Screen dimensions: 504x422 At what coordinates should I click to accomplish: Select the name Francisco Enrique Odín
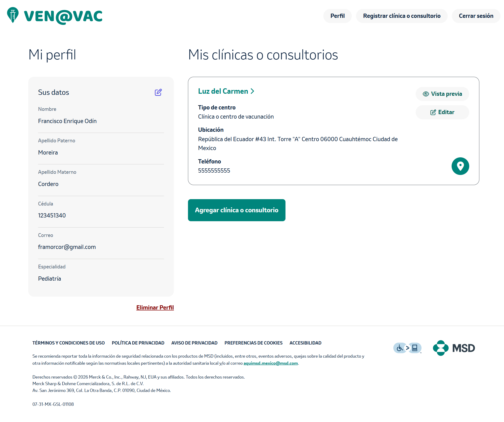click(67, 121)
